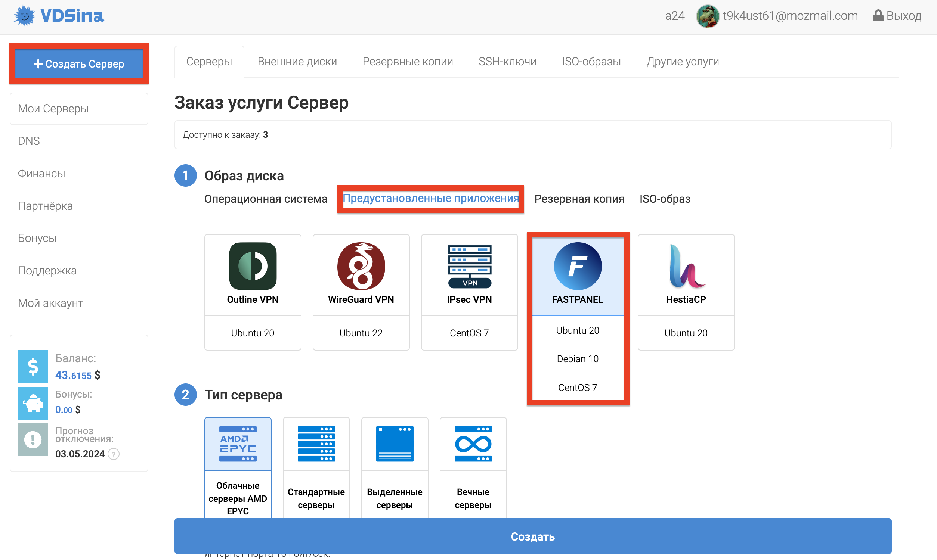Choose the Вечные серверы infinity icon
Screen dimensions: 937x560
click(473, 444)
